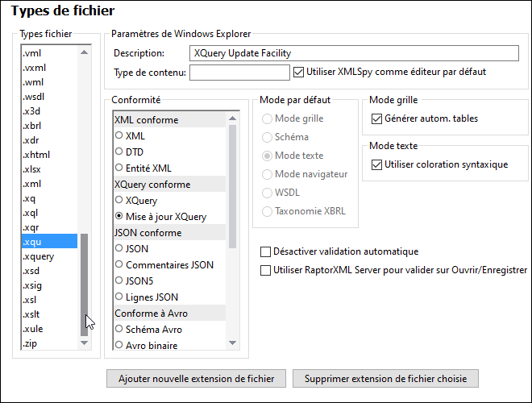Select the XQuery conformity radio button
The height and width of the screenshot is (403, 532).
point(119,201)
